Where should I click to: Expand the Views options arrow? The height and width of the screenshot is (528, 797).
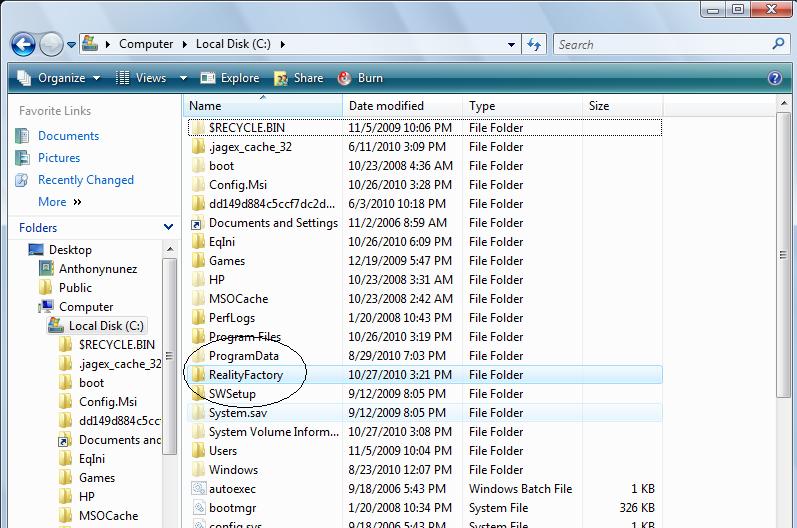coord(183,78)
